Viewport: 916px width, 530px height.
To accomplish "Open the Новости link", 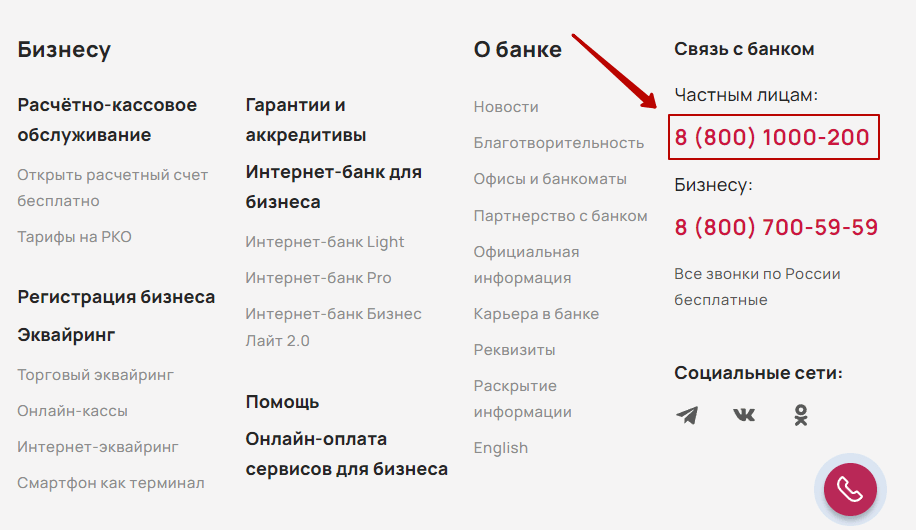I will pos(506,107).
